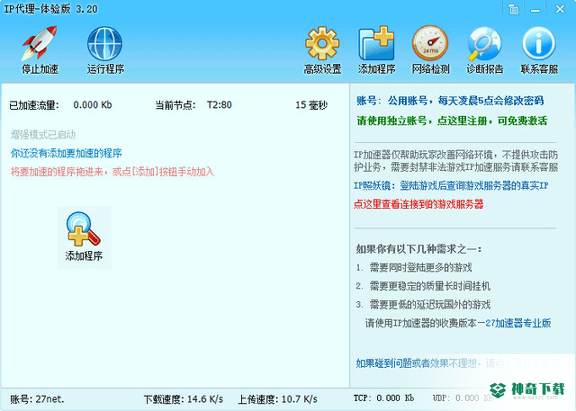This screenshot has height=411, width=576.
Task: Click the green 点这里注册 account link
Action: click(x=452, y=121)
